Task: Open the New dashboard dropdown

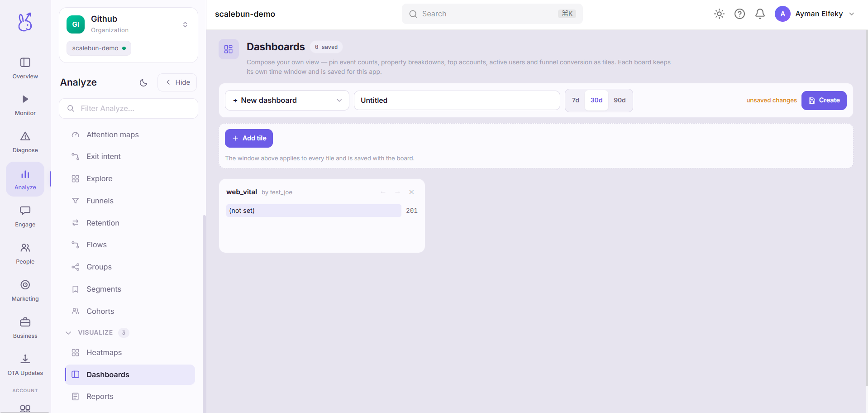Action: pos(287,101)
